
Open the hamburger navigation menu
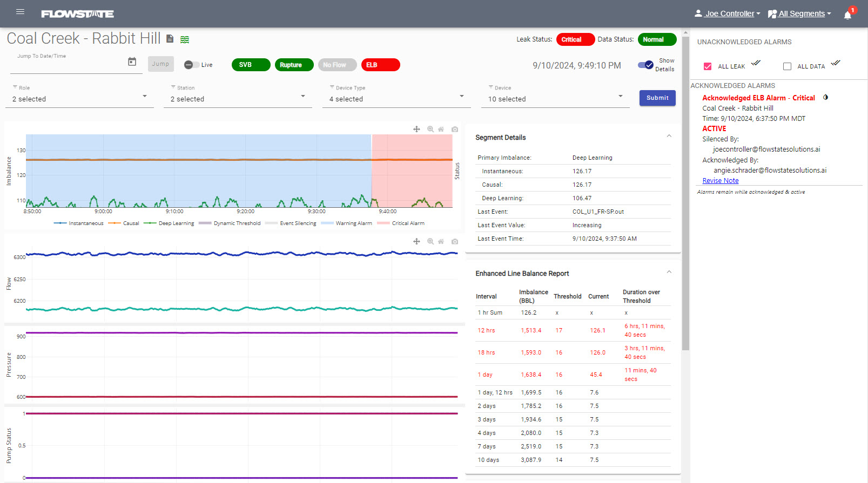coord(21,12)
